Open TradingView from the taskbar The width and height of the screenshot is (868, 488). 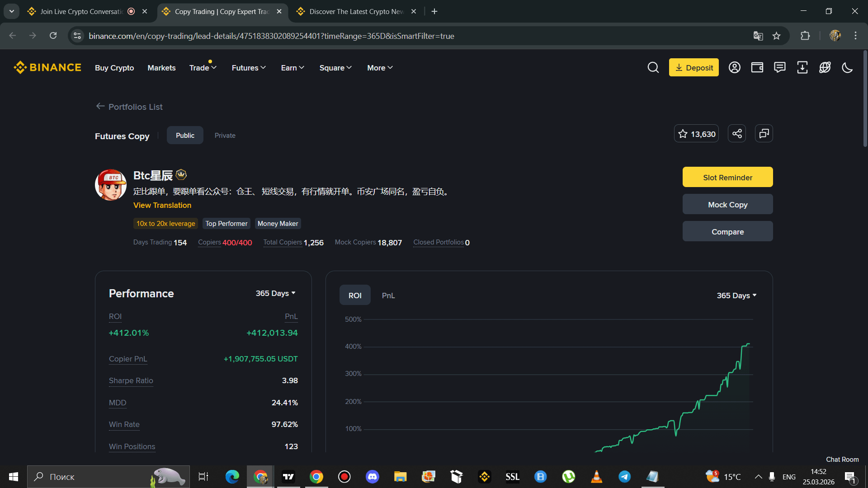(288, 477)
